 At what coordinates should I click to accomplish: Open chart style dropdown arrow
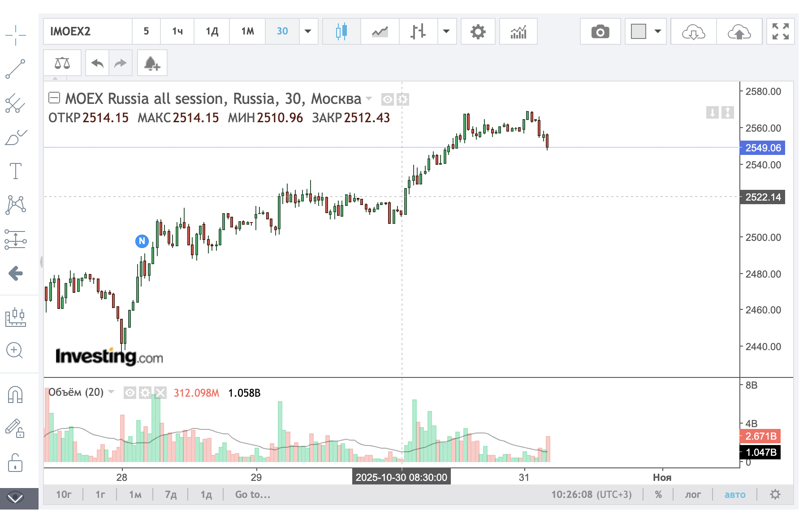[x=446, y=31]
